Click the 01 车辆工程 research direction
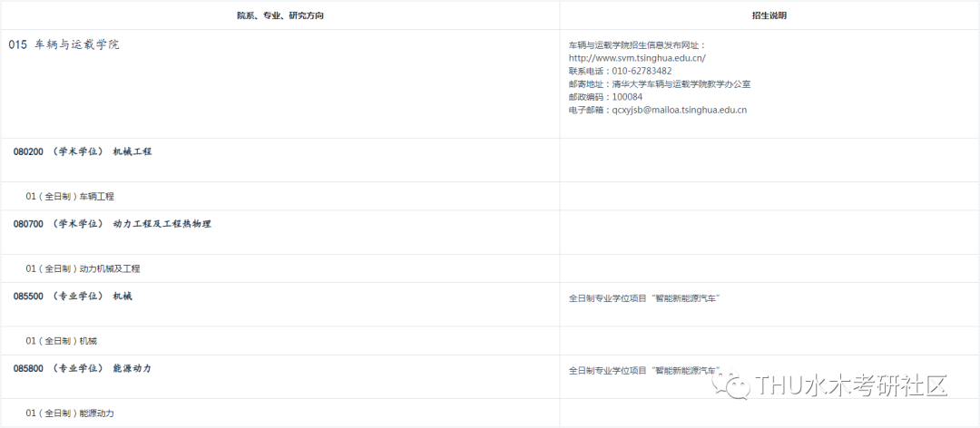The height and width of the screenshot is (428, 980). click(x=70, y=196)
